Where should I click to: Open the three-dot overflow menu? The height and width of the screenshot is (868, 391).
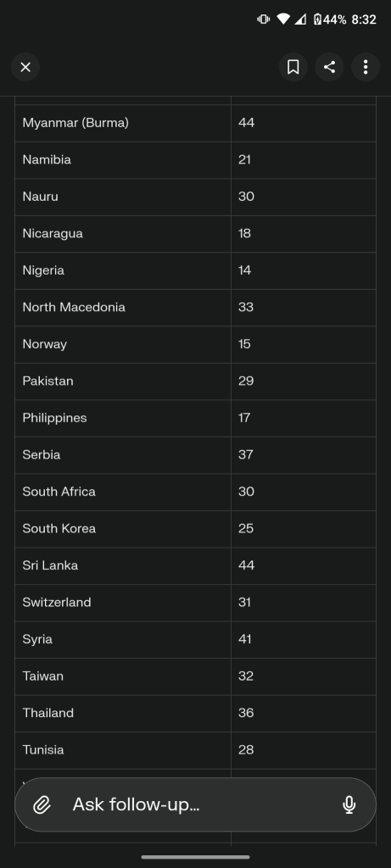pyautogui.click(x=366, y=67)
